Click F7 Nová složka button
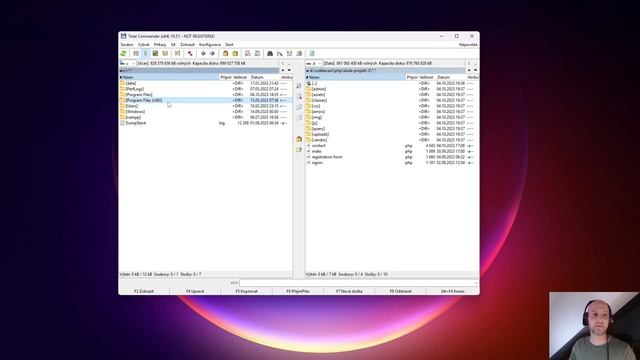 349,291
